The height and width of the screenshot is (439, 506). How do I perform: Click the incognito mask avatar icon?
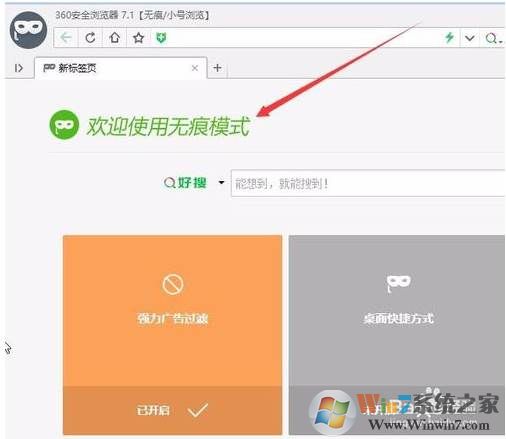tap(28, 30)
